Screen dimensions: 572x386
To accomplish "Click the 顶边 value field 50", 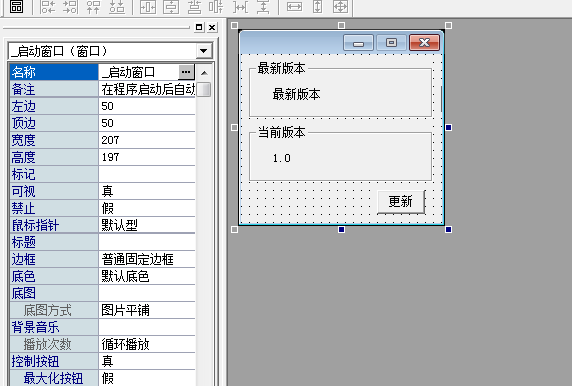I will pos(147,123).
